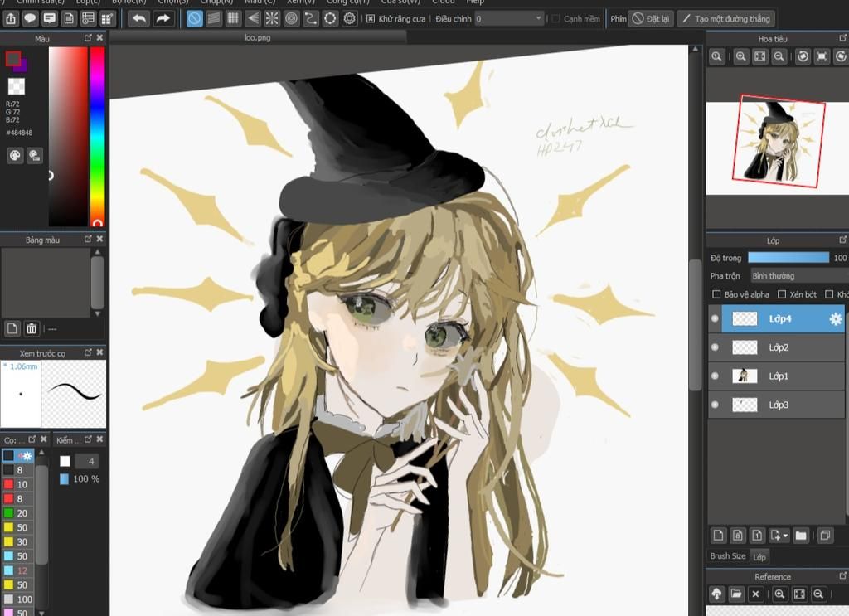
Task: Add a new 1-bit layer icon
Action: coord(757,536)
